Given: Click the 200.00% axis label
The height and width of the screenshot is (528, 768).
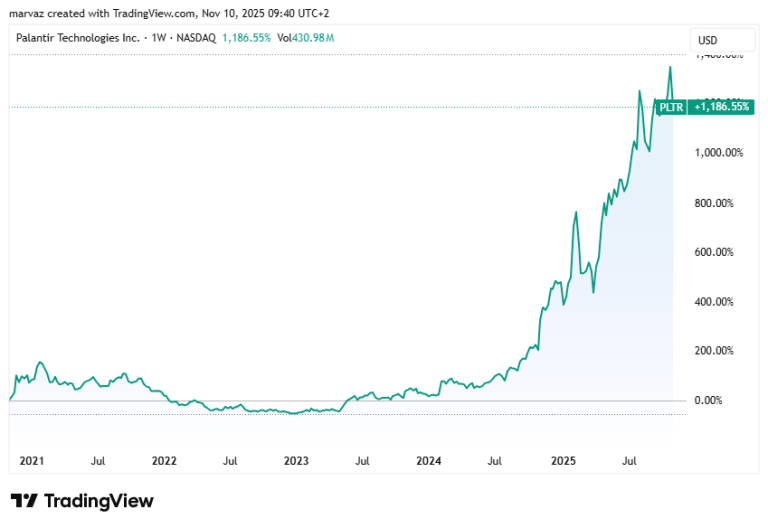Looking at the screenshot, I should [714, 351].
